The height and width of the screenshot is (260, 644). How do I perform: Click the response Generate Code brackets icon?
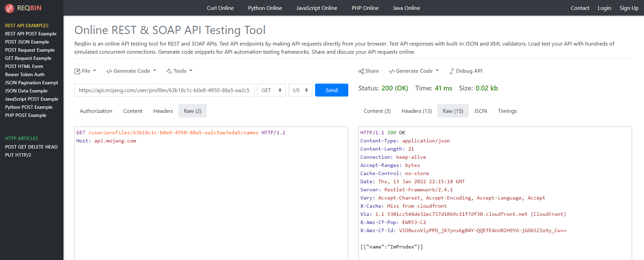[x=391, y=71]
